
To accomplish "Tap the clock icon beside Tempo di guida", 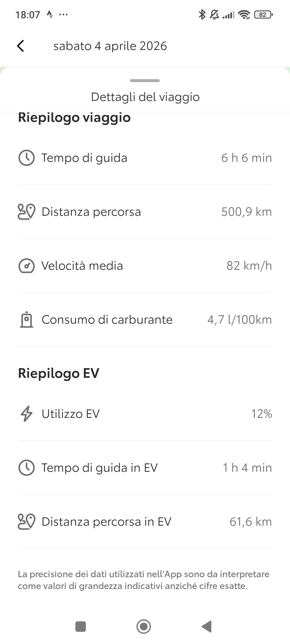I will point(26,158).
